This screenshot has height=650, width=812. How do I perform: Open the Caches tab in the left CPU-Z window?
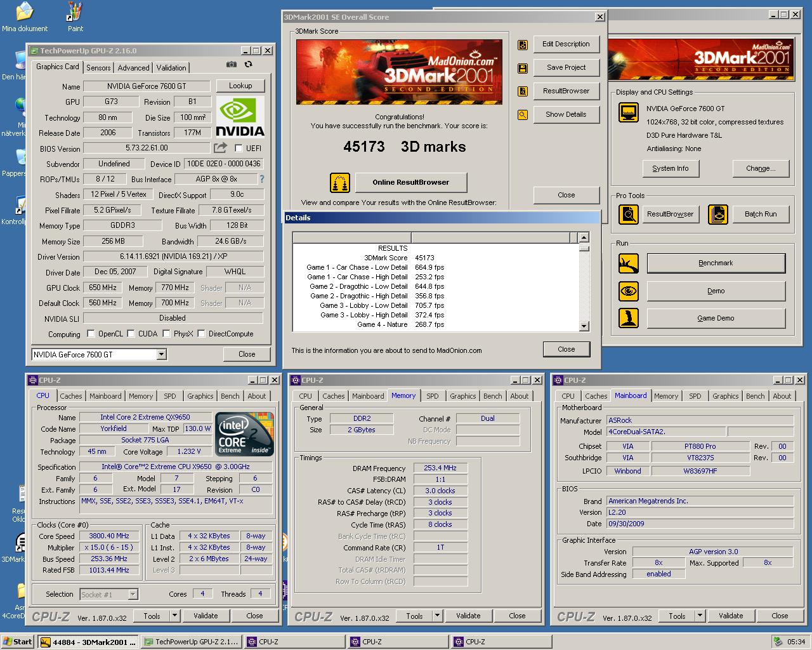click(71, 396)
